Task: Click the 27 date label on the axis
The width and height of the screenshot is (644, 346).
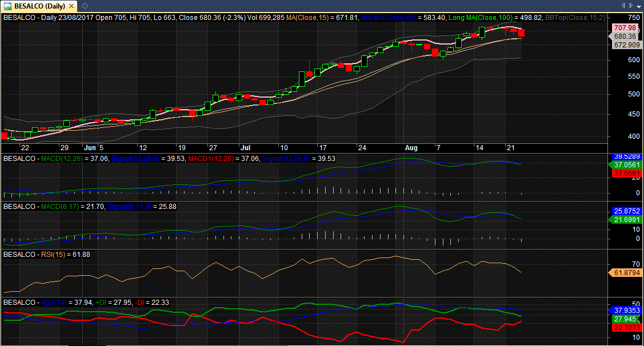Action: coord(213,148)
